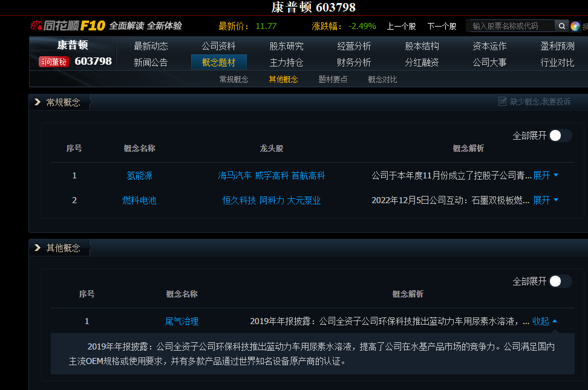The width and height of the screenshot is (588, 390).
Task: Open leading stock 威孚高科
Action: click(272, 175)
